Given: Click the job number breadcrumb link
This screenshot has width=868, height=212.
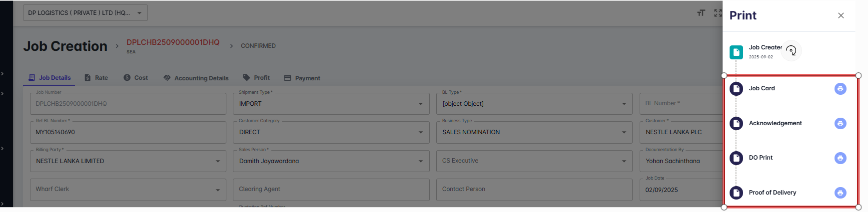Looking at the screenshot, I should 173,42.
